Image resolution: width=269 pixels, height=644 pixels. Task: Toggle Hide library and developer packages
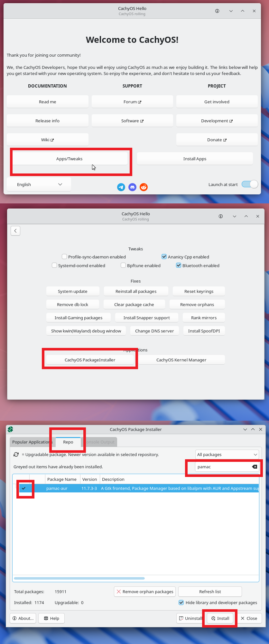coord(181,602)
